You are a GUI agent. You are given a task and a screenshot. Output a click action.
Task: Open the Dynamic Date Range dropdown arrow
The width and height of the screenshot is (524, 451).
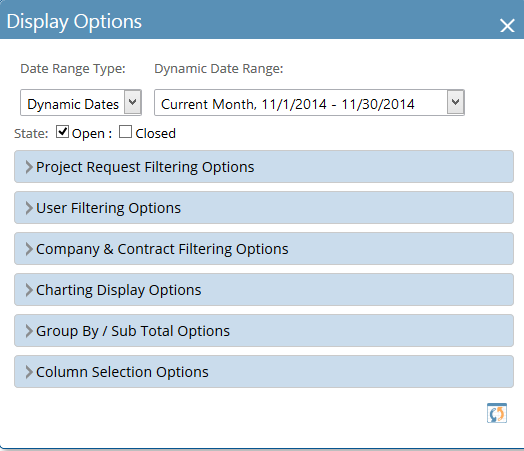point(455,102)
